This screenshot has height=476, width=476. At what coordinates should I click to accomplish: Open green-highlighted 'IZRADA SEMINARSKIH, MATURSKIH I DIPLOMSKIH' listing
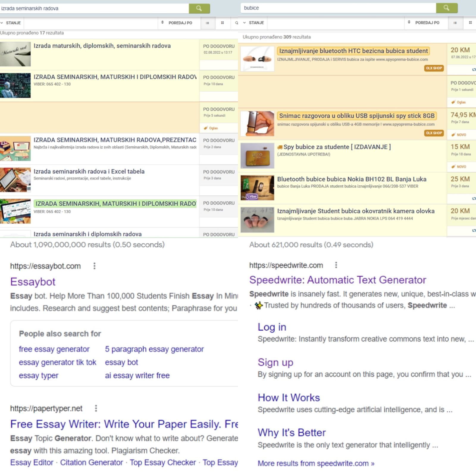(x=115, y=204)
